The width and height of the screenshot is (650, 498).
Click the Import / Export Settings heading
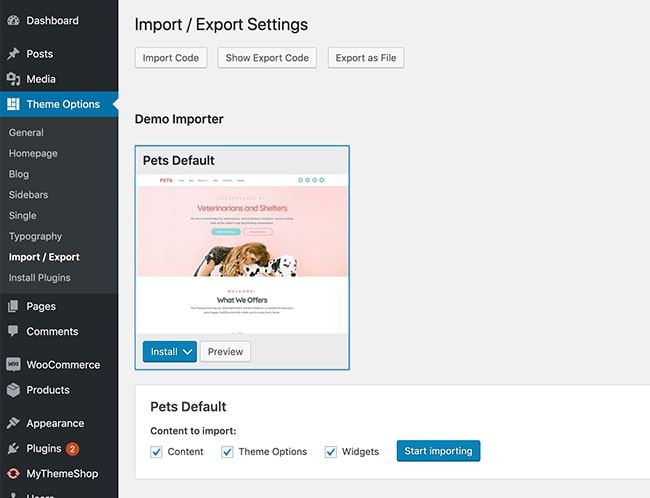(x=221, y=24)
